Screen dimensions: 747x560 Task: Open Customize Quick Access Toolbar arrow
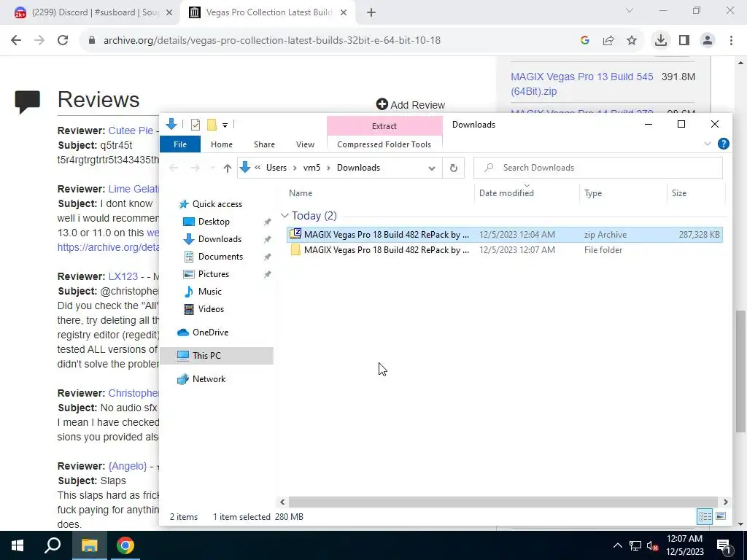pos(225,125)
